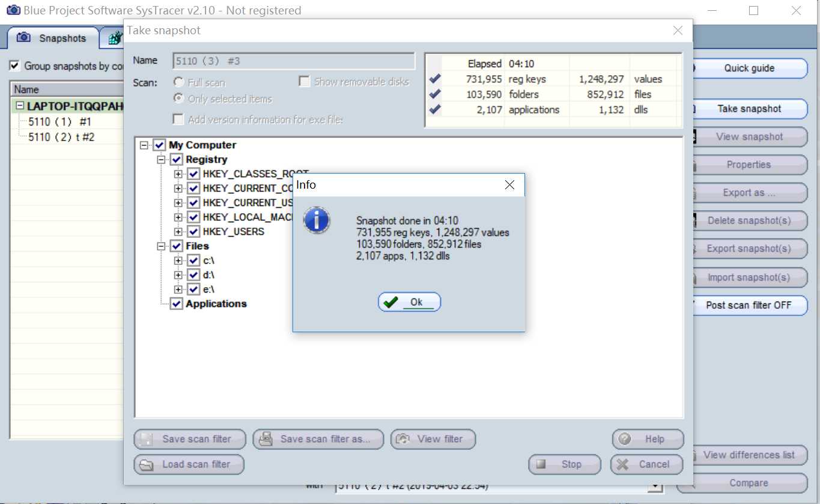Toggle the HKEY_USERS checkbox
This screenshot has height=504, width=820.
click(193, 231)
